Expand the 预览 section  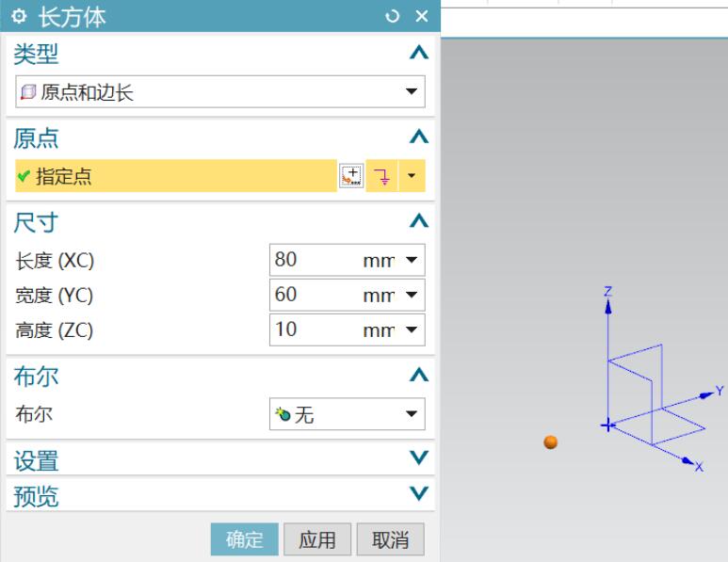419,493
